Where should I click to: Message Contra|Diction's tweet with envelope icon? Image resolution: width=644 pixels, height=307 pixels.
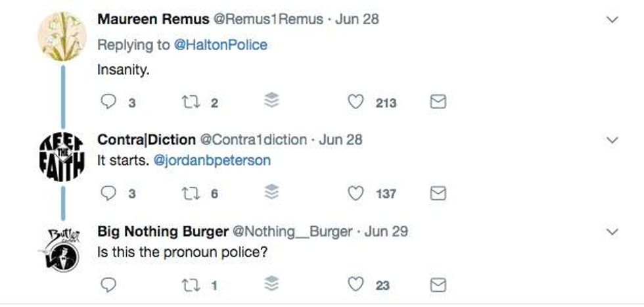438,193
